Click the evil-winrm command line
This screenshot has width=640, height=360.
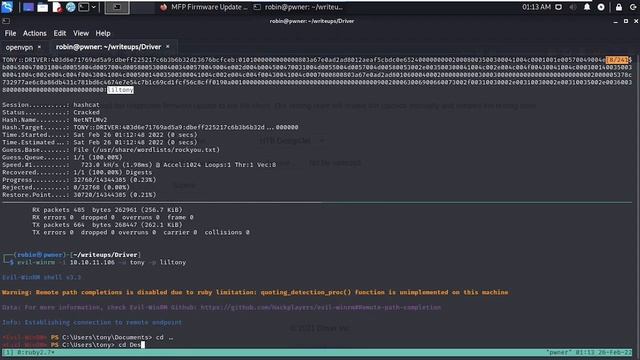point(102,262)
